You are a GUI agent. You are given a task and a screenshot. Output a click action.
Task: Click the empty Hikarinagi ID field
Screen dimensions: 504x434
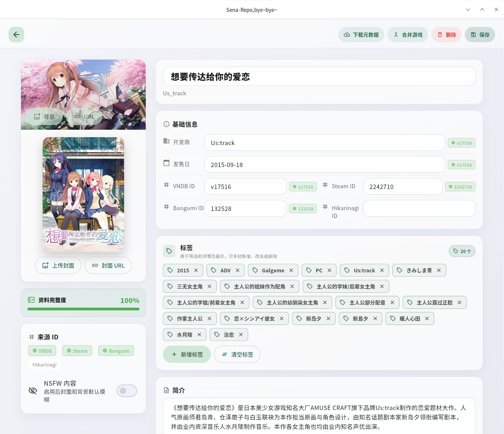419,208
